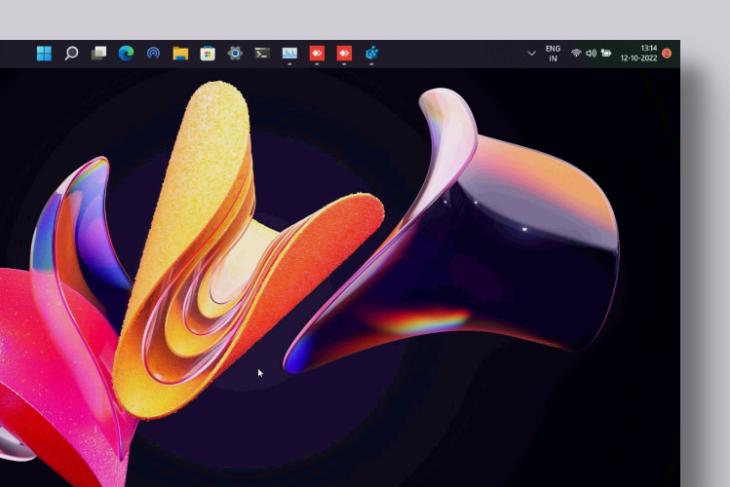The width and height of the screenshot is (730, 487).
Task: Open the ENG IN language switcher
Action: click(x=553, y=54)
